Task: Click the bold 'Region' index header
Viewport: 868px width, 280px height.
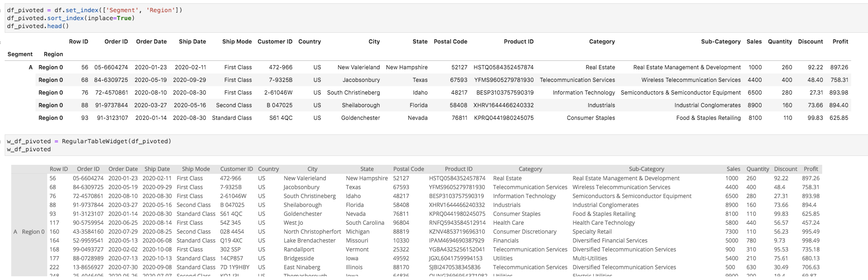Action: point(53,54)
